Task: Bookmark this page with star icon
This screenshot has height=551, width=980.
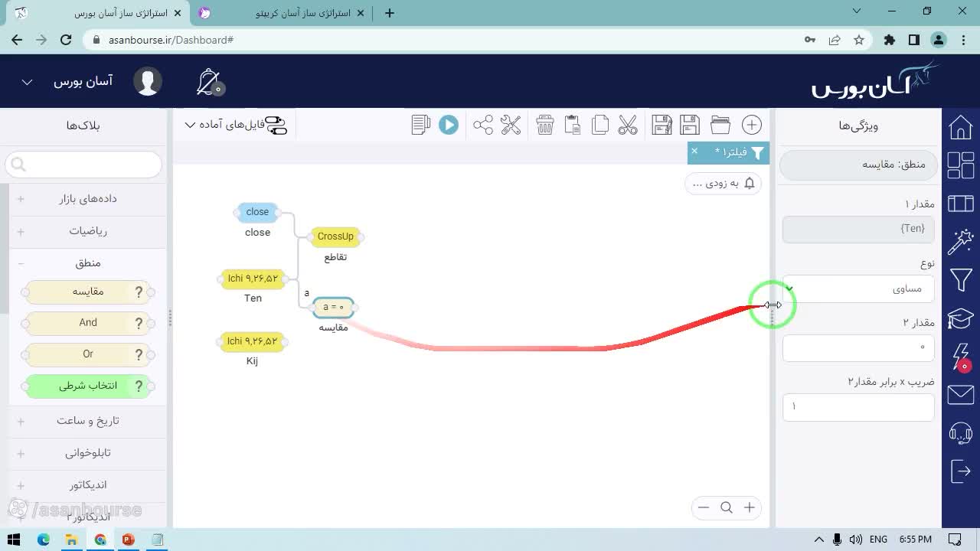Action: pyautogui.click(x=859, y=40)
